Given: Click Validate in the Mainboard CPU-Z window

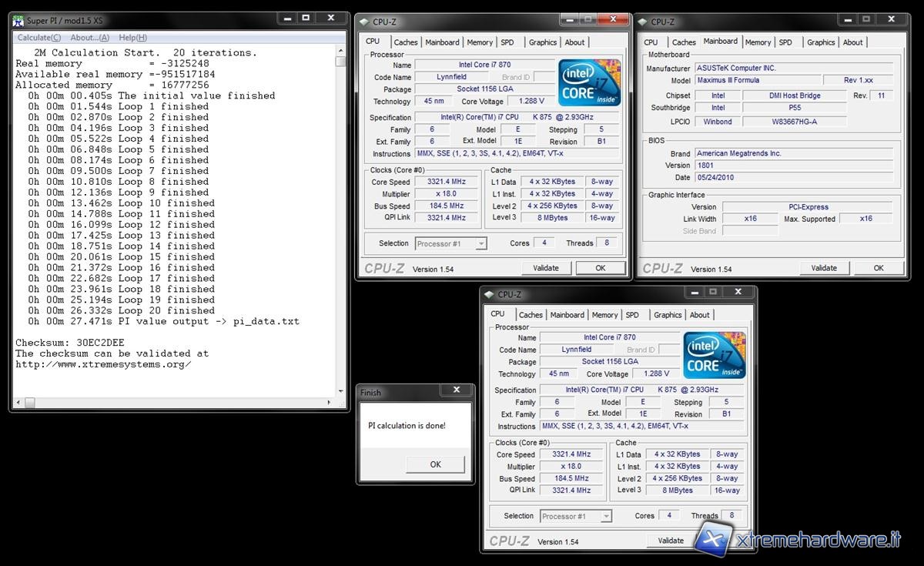Looking at the screenshot, I should pos(824,268).
